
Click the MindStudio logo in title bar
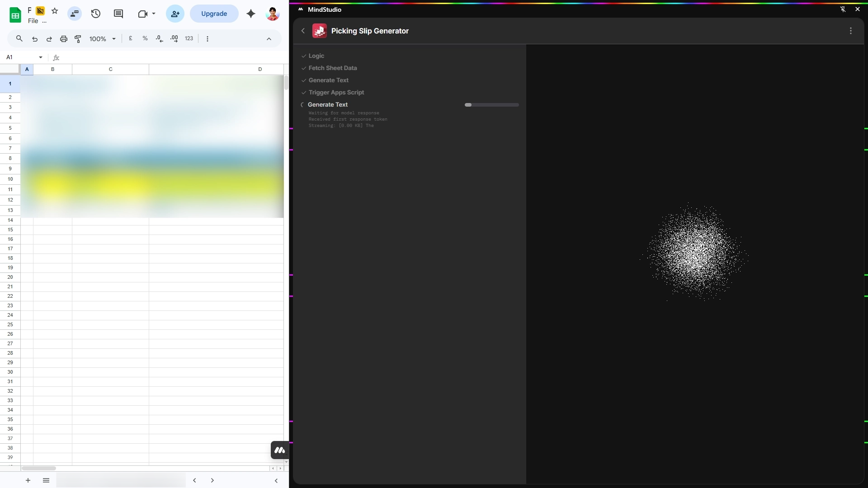[301, 9]
